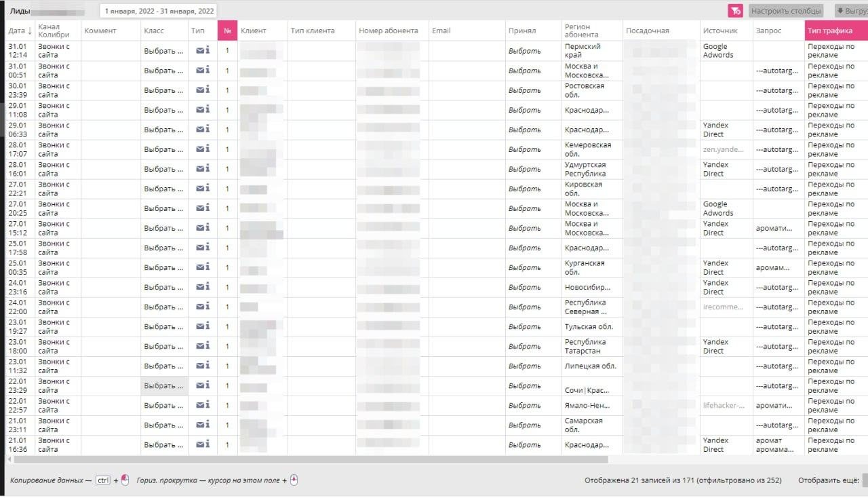This screenshot has width=868, height=498.
Task: Click the pink № column header
Action: [227, 31]
